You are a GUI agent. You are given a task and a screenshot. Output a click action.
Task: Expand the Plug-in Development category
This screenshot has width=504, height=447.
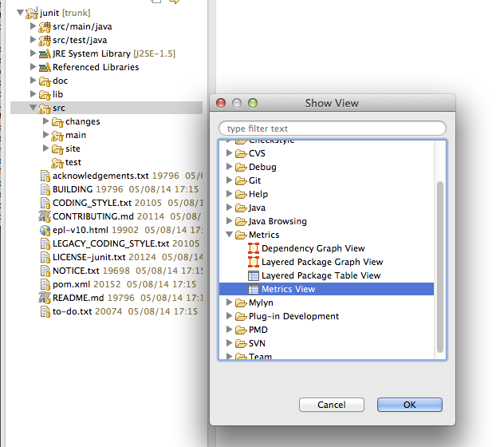230,316
